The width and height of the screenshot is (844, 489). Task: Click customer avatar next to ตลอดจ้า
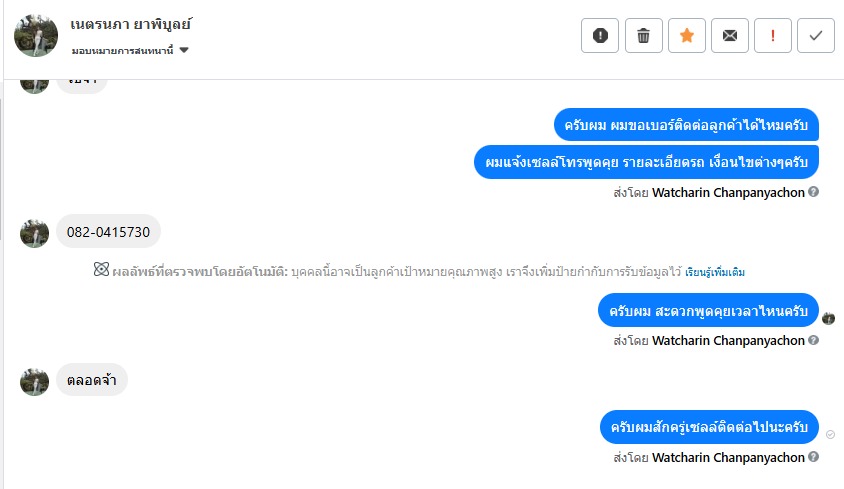click(x=35, y=380)
